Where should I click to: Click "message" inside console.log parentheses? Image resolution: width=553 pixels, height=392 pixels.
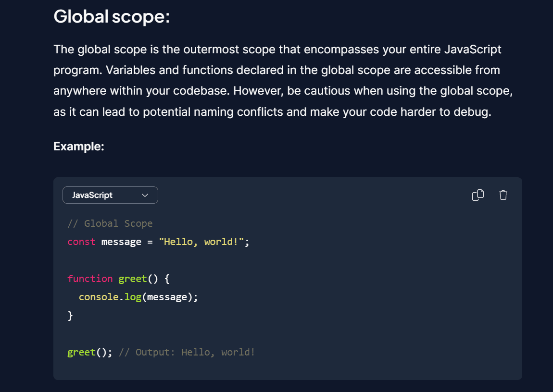point(167,297)
